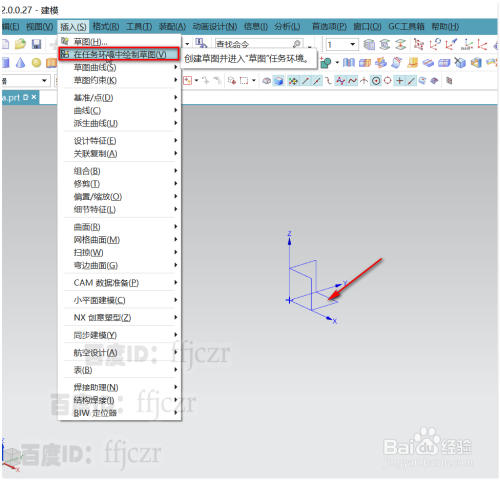Select the yellow sphere primitive icon
The height and width of the screenshot is (480, 500).
click(36, 63)
